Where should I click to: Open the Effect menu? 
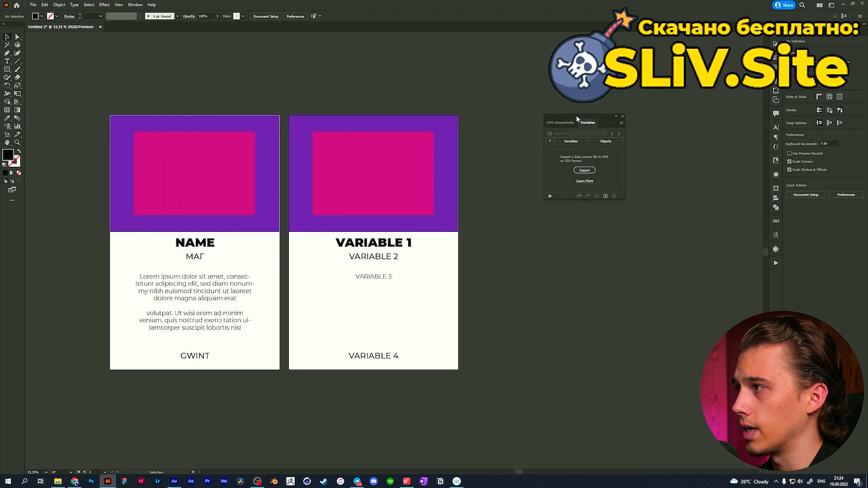coord(104,5)
